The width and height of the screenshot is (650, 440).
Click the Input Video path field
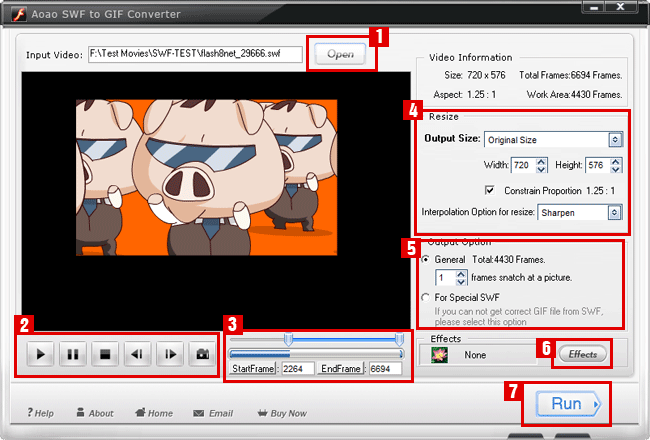[195, 54]
